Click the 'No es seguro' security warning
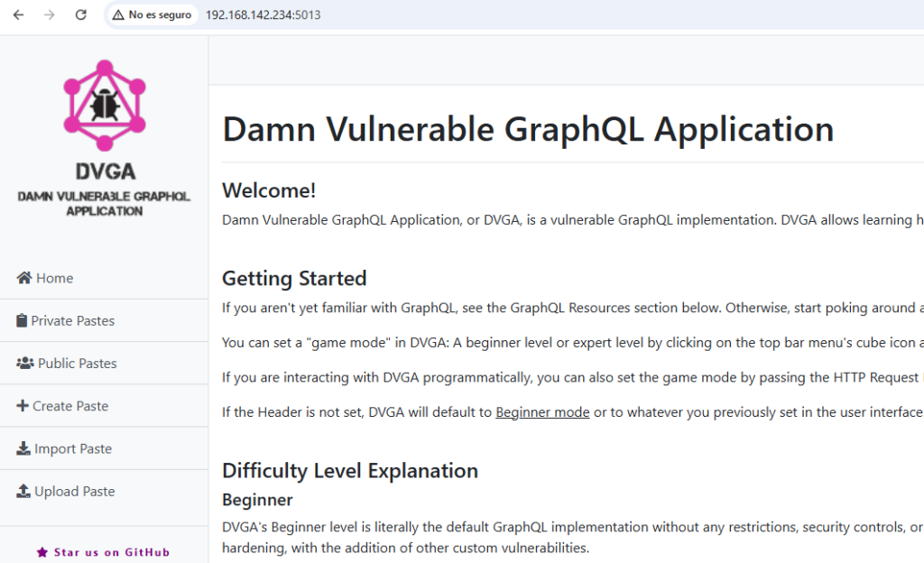 coord(152,14)
